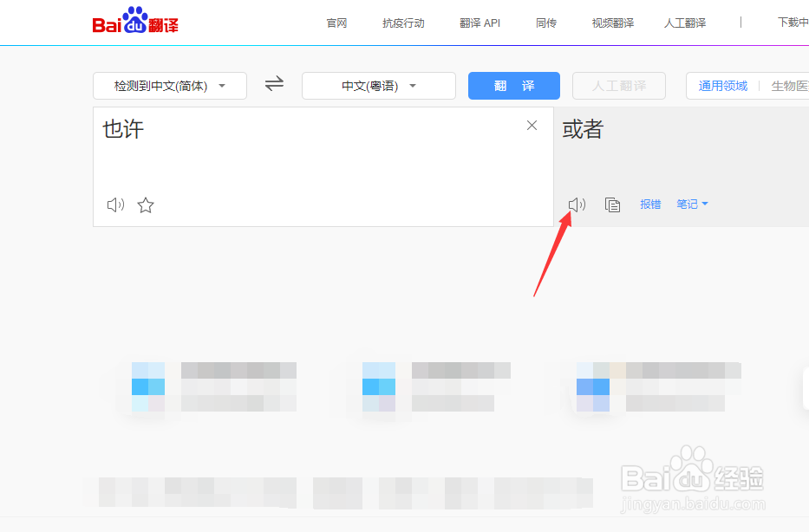Report a translation error via 报错 link
The width and height of the screenshot is (809, 532).
click(x=650, y=204)
